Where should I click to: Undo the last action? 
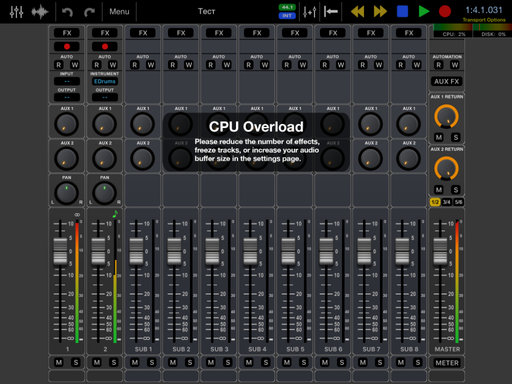point(67,12)
